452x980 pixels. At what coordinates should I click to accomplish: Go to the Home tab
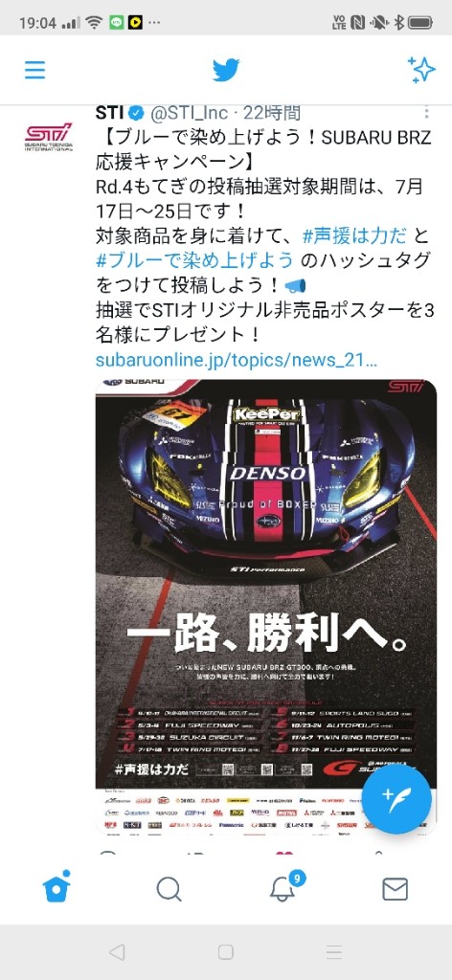click(x=56, y=887)
